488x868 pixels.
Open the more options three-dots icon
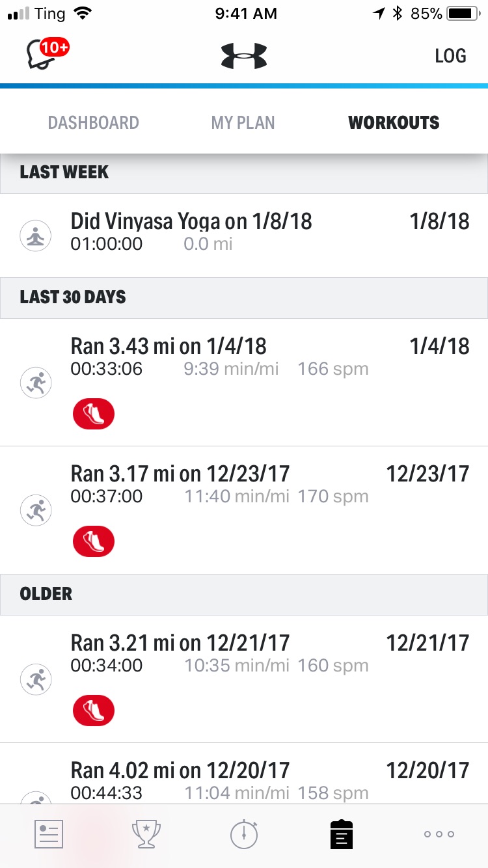(439, 834)
